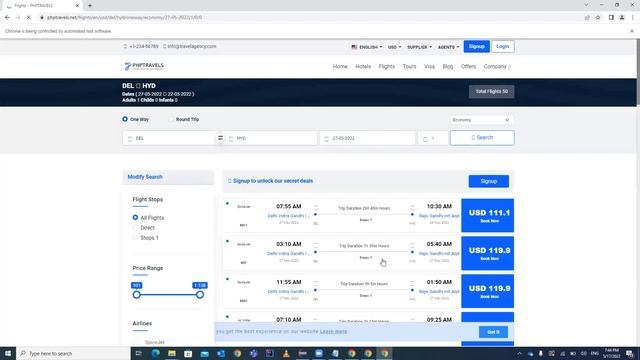Open a new browser tab with plus icon
Image resolution: width=640 pixels, height=360 pixels.
click(x=90, y=6)
